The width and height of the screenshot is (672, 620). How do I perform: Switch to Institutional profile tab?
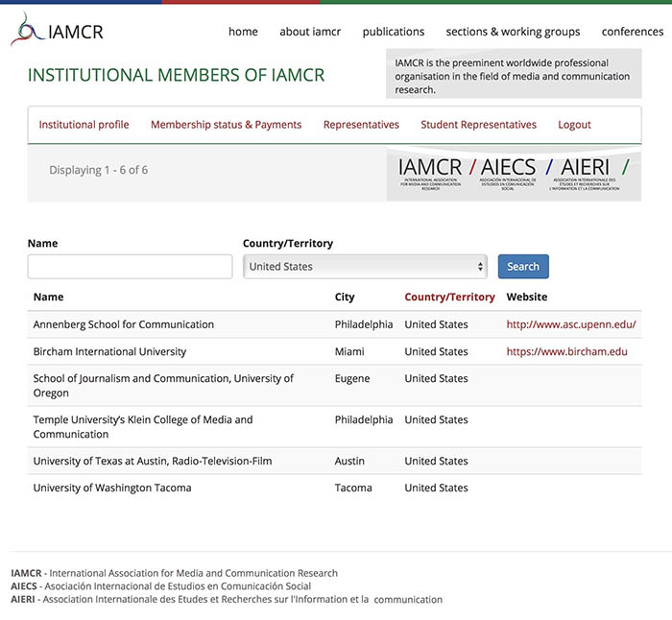[84, 125]
